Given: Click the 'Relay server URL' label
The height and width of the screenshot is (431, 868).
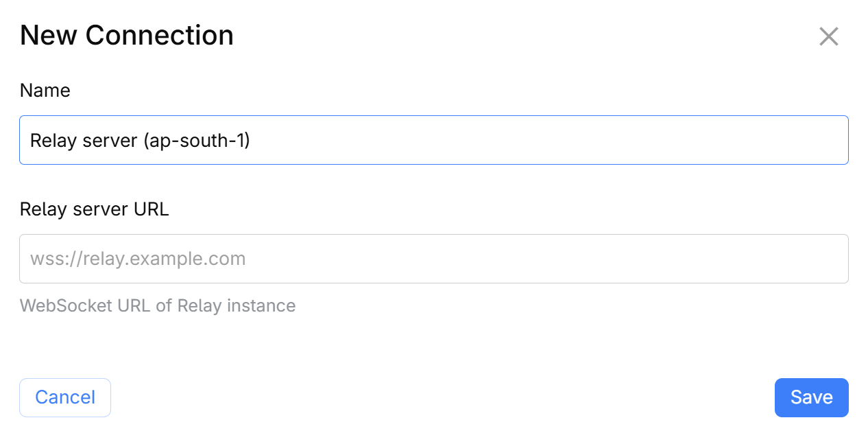Looking at the screenshot, I should (95, 209).
